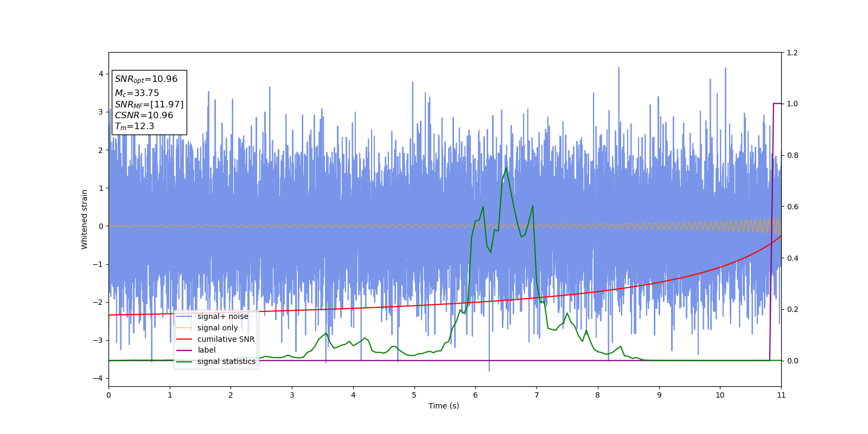Click the 'Whitened strain' y-axis label

(x=85, y=219)
